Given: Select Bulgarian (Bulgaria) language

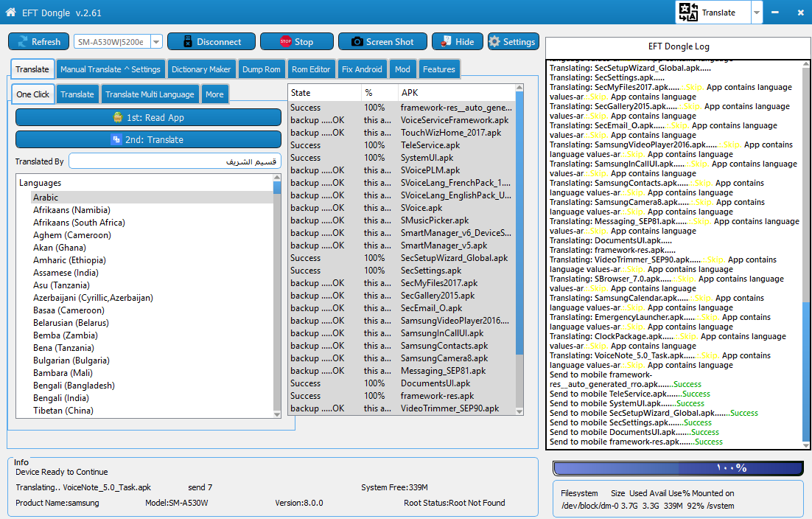Looking at the screenshot, I should click(x=71, y=360).
